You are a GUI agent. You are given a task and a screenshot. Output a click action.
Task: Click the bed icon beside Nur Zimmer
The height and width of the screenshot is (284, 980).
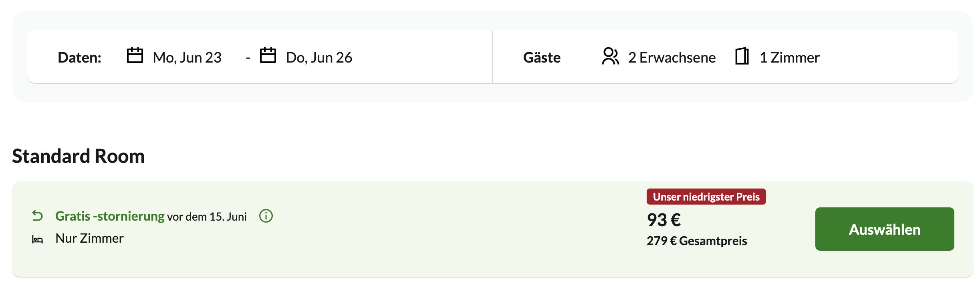point(37,239)
